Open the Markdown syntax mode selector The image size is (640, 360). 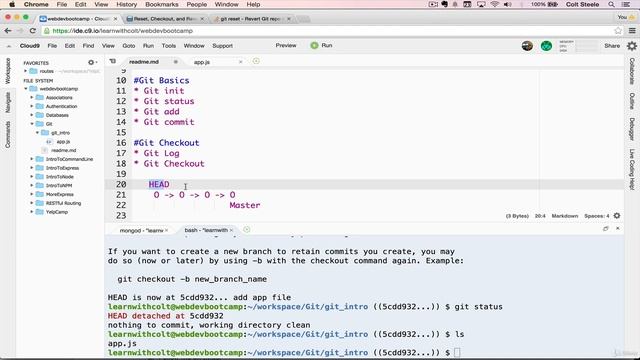[564, 216]
